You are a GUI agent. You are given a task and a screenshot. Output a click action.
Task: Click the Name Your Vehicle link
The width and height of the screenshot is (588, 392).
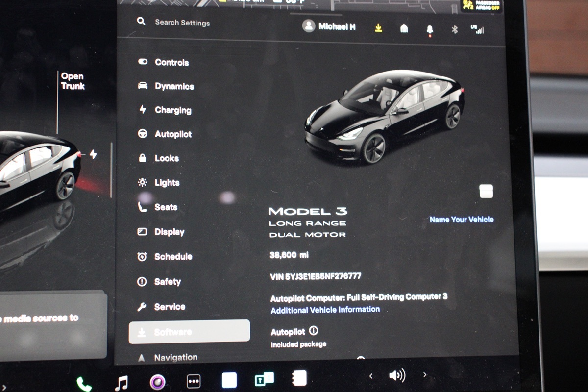[x=462, y=220]
